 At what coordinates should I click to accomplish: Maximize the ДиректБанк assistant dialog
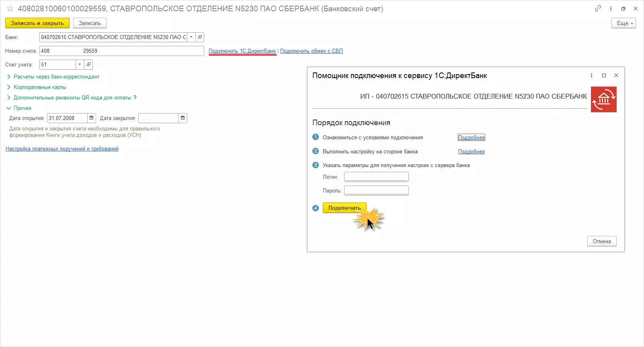[x=604, y=75]
